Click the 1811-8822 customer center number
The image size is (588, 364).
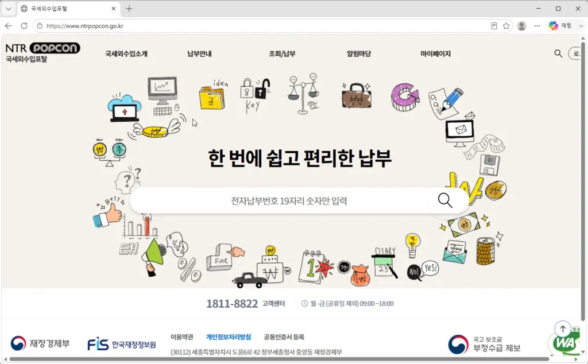click(232, 304)
